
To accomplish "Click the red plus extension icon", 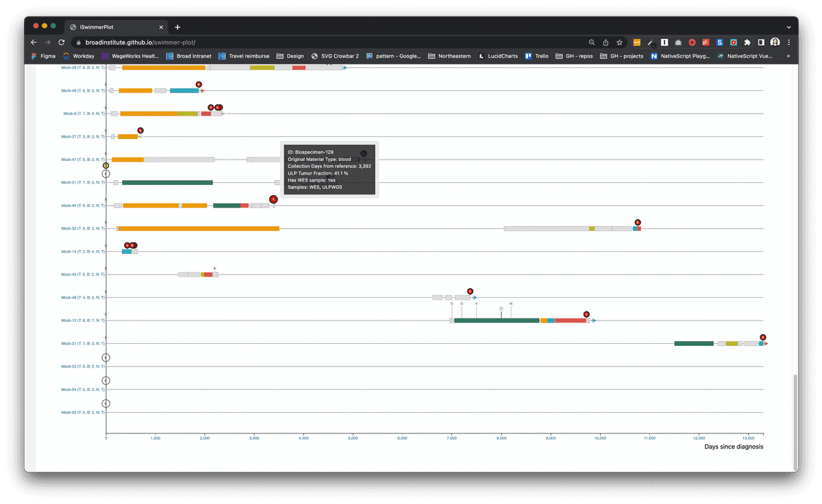I will [x=692, y=42].
